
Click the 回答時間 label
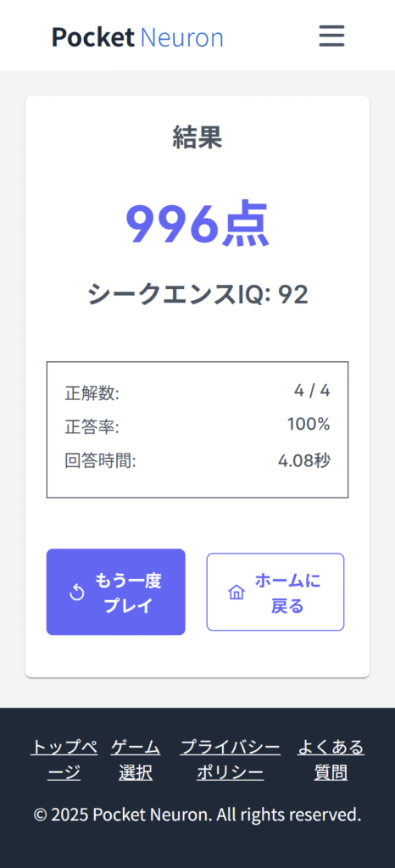pos(100,460)
